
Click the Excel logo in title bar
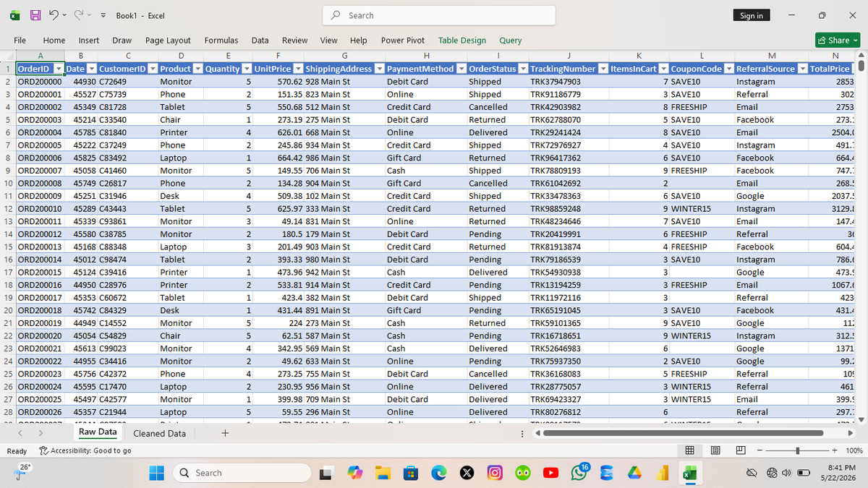[15, 15]
